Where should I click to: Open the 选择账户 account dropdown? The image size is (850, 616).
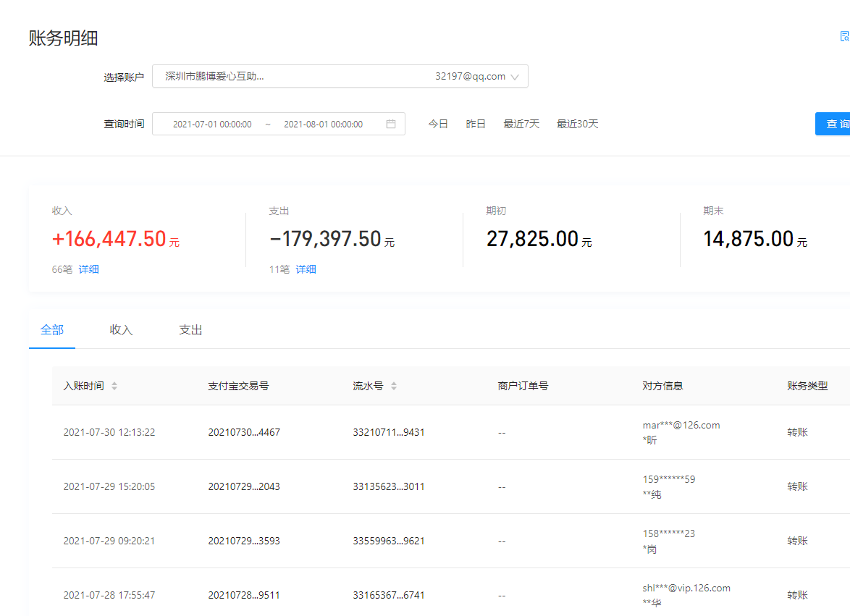tap(339, 77)
